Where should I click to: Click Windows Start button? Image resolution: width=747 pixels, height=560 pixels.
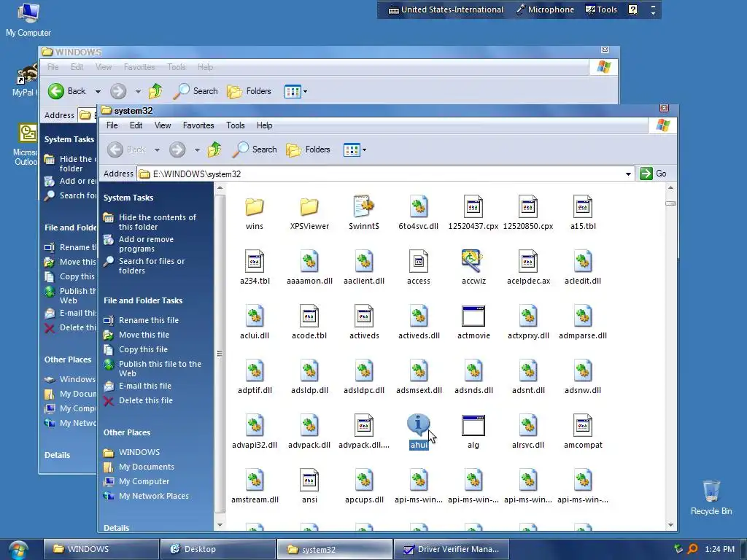(x=18, y=550)
